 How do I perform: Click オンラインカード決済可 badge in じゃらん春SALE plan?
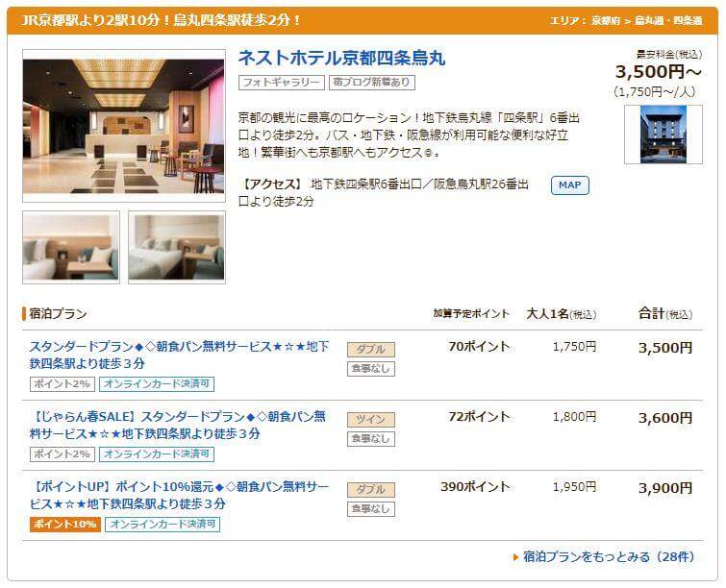[x=157, y=453]
